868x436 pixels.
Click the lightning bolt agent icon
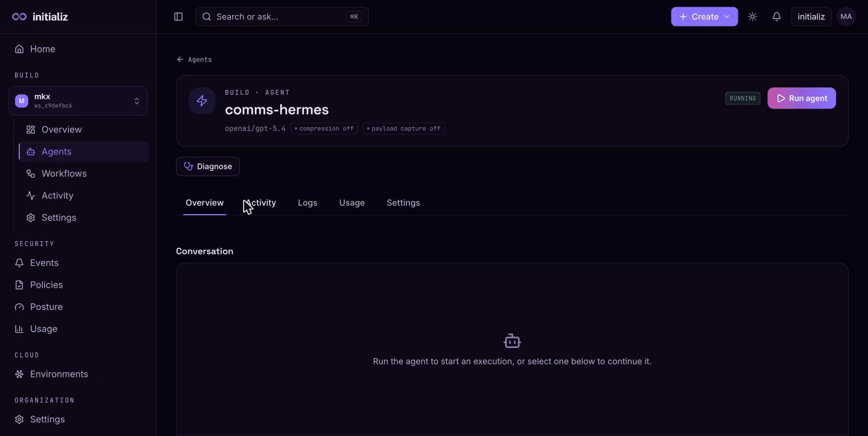coord(202,101)
